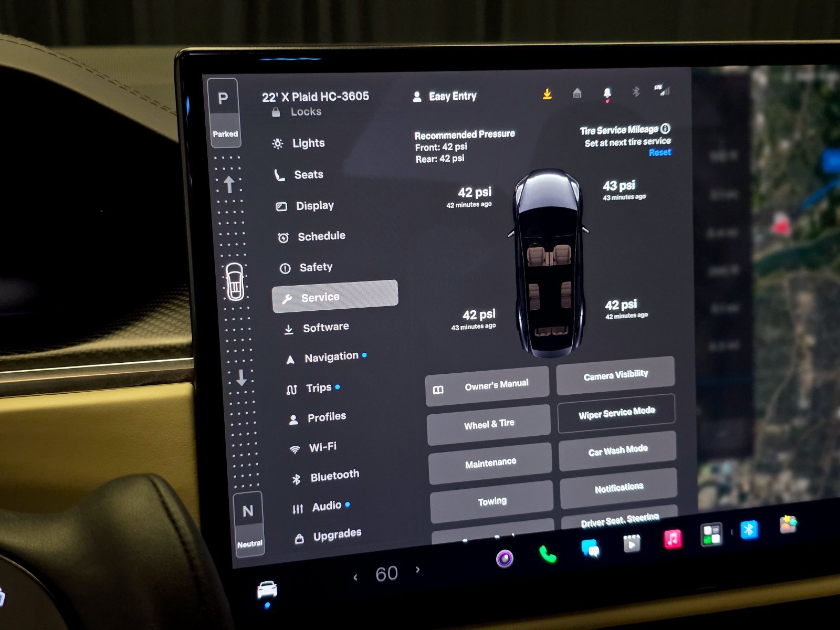
Task: Tap the Towing button
Action: click(x=492, y=501)
